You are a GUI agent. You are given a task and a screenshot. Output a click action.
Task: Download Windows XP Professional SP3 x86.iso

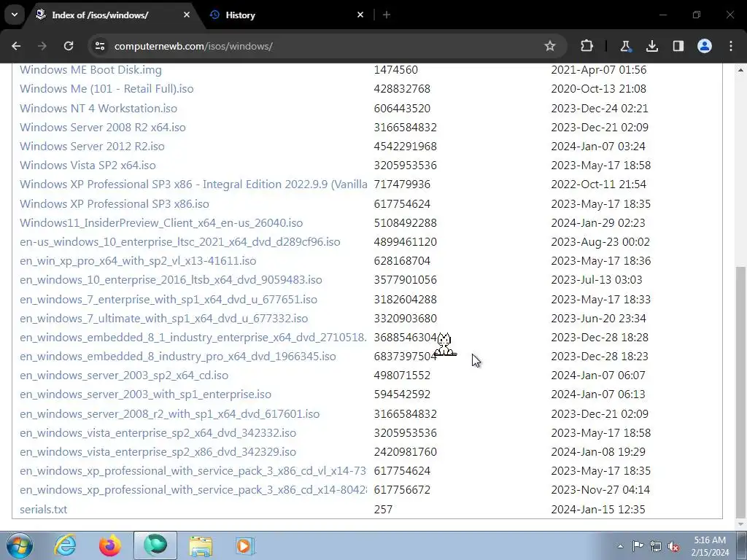[115, 204]
